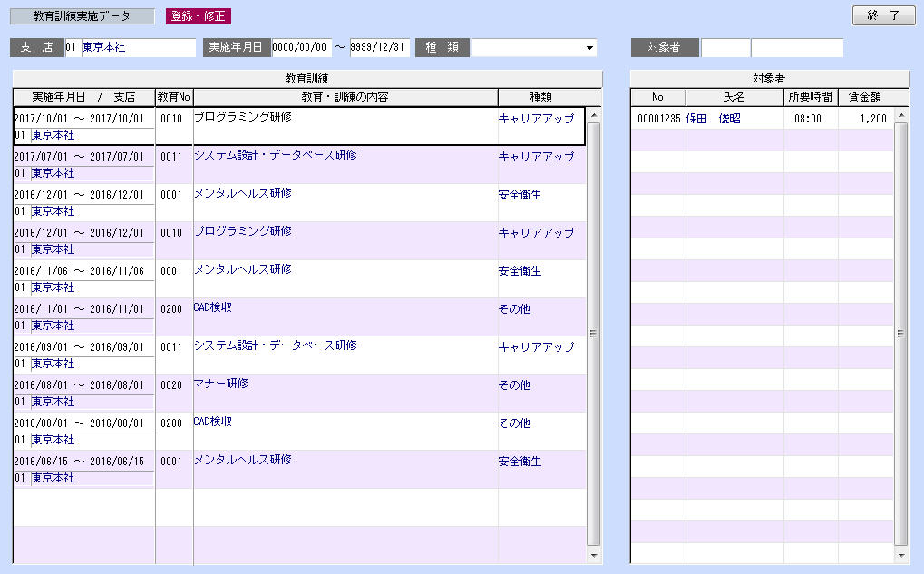Screen dimensions: 924x574
Task: Click the down arrow of the 教育訓練 list scrollbar
Action: 594,555
